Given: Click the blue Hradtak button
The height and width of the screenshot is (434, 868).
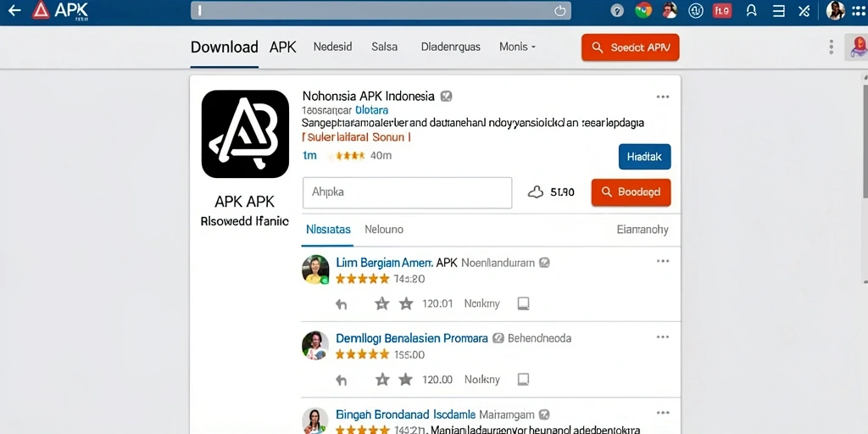Looking at the screenshot, I should pyautogui.click(x=644, y=157).
